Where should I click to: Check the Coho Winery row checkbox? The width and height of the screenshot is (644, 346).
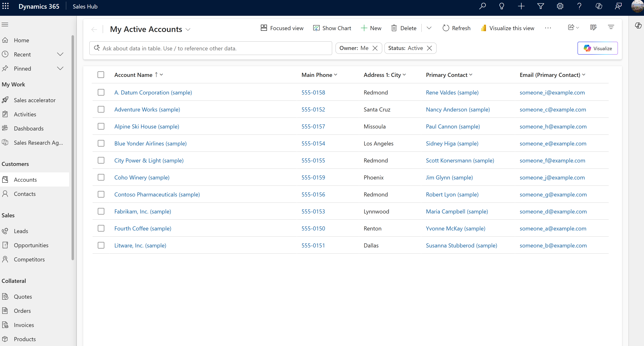pos(101,177)
